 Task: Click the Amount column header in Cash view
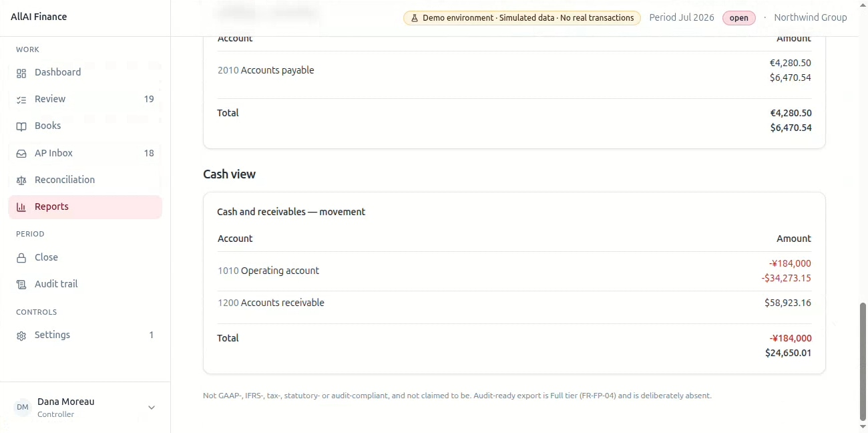(794, 239)
